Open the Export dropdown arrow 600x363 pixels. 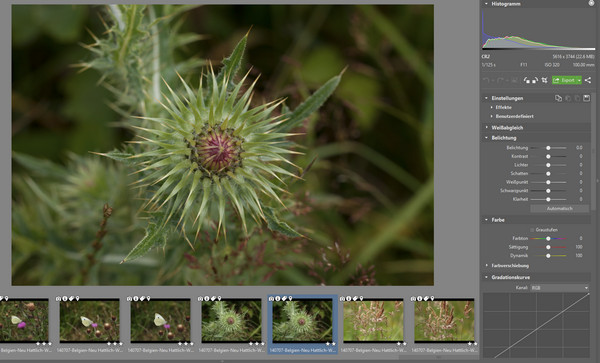pyautogui.click(x=579, y=80)
